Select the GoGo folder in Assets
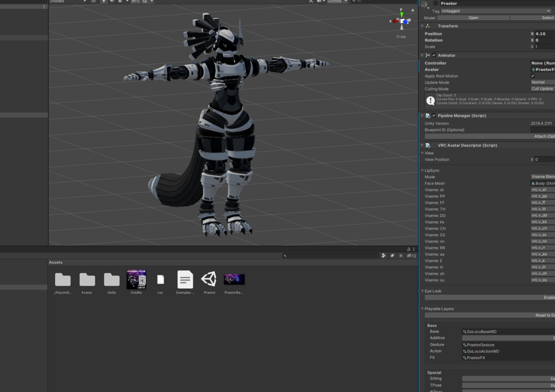The height and width of the screenshot is (392, 555). click(112, 283)
